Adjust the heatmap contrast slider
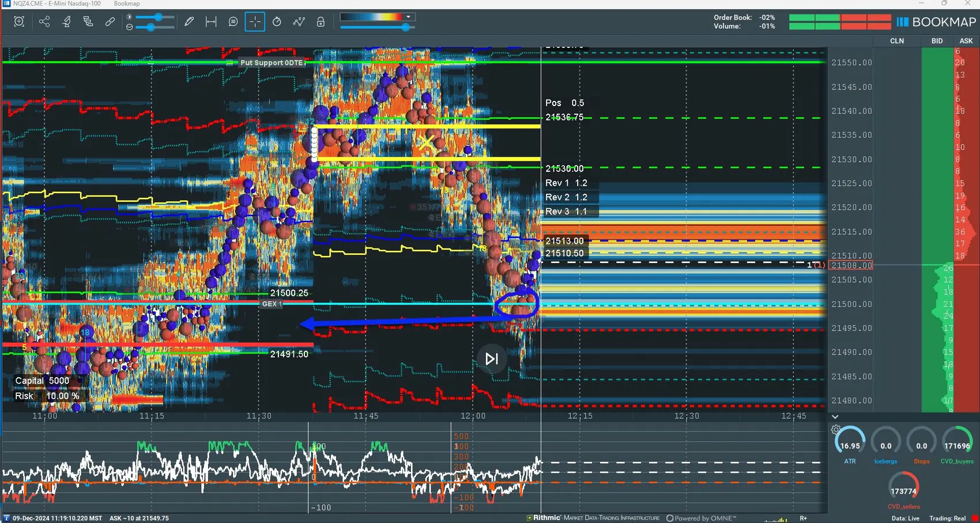 pos(378,27)
